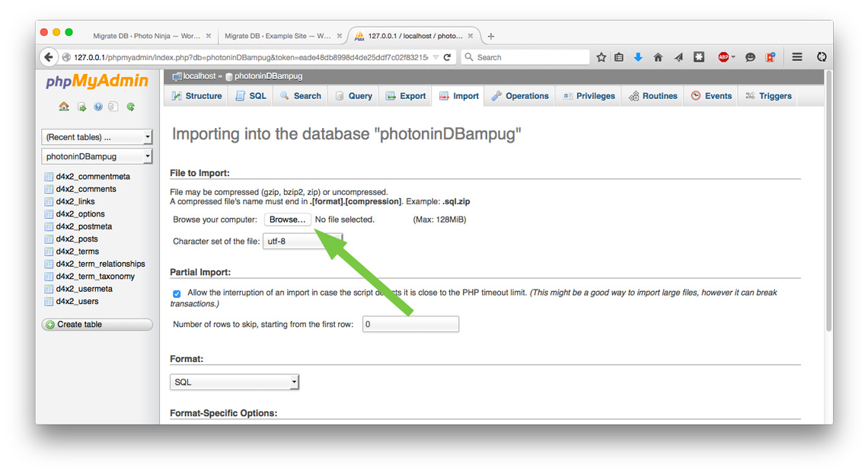Open the Adblock Plus dropdown arrow
This screenshot has height=474, width=868.
click(x=733, y=57)
